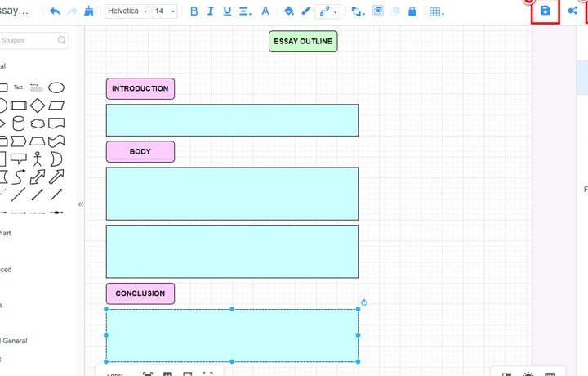This screenshot has width=588, height=376.
Task: Pick the process double-bar rectangle shape
Action: point(19,105)
